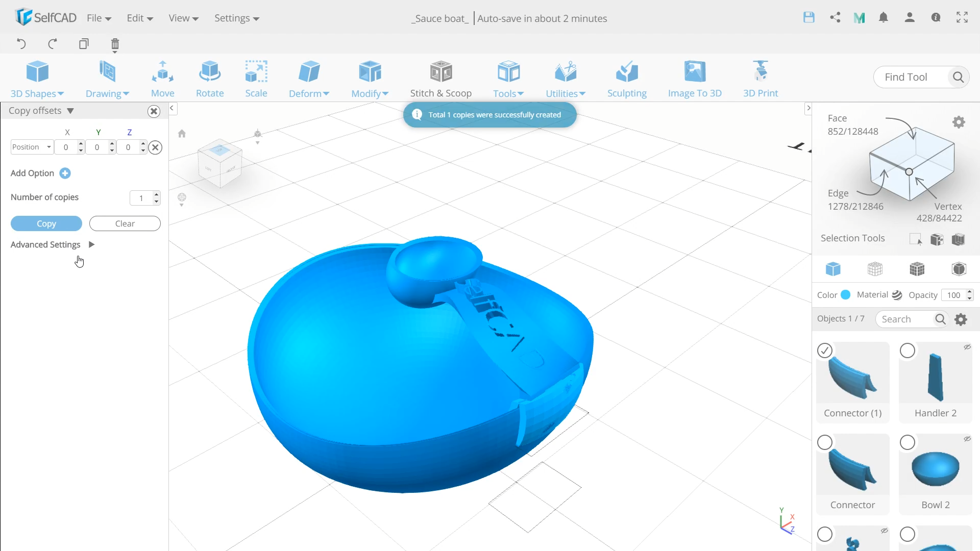Open the user account icon
This screenshot has height=551, width=980.
point(910,17)
